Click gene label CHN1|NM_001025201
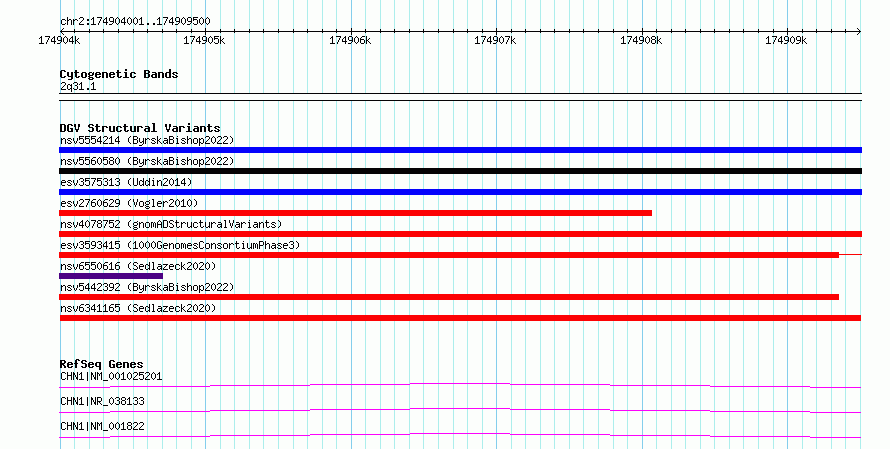Screen dimensions: 890x449 (x=111, y=376)
